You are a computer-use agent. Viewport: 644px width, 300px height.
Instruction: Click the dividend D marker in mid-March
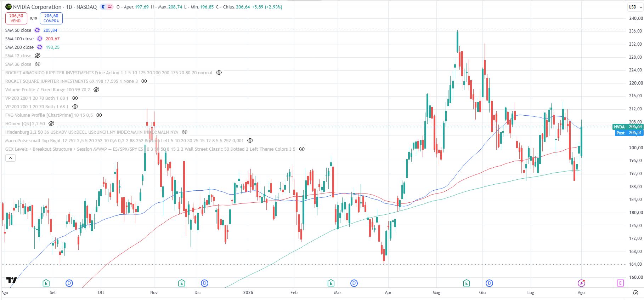[x=354, y=283]
